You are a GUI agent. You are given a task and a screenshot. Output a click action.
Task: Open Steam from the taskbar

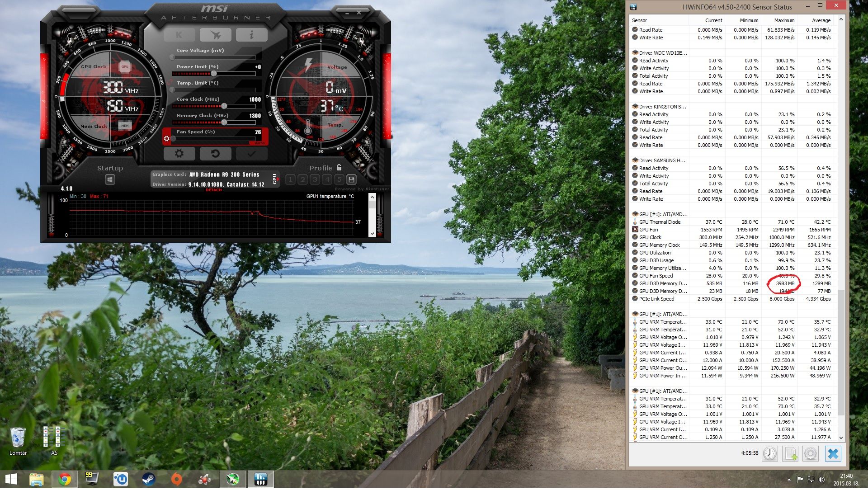point(148,479)
